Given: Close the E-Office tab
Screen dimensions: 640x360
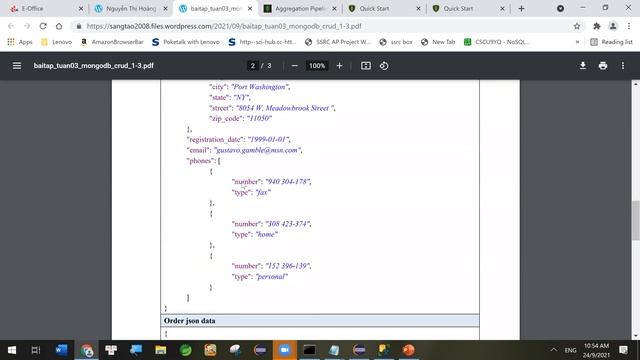Looking at the screenshot, I should pyautogui.click(x=81, y=8).
